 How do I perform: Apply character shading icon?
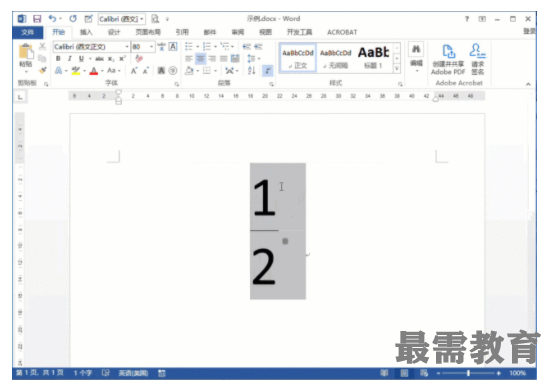[161, 71]
